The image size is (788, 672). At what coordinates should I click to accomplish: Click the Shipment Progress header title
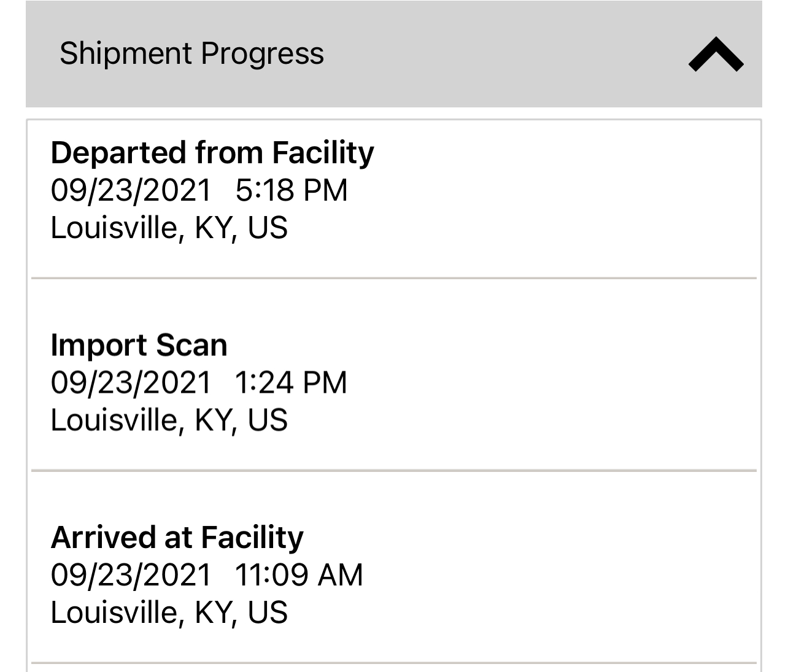tap(191, 53)
